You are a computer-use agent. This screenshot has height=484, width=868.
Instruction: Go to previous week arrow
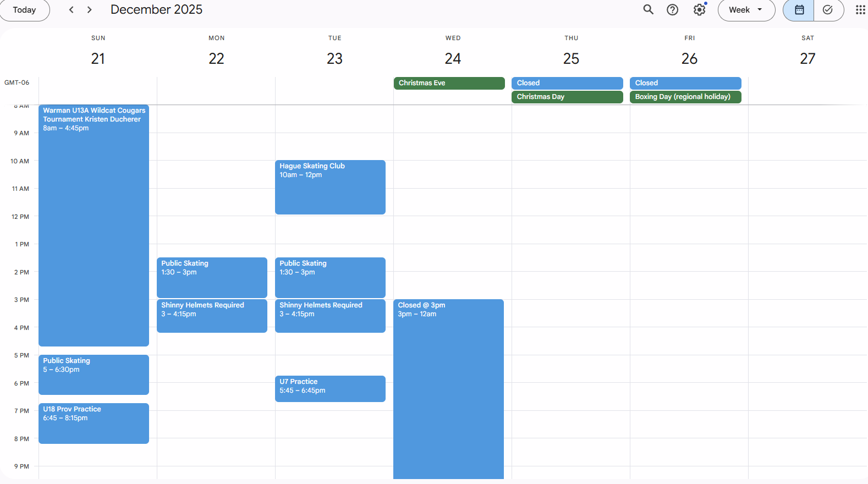[71, 10]
